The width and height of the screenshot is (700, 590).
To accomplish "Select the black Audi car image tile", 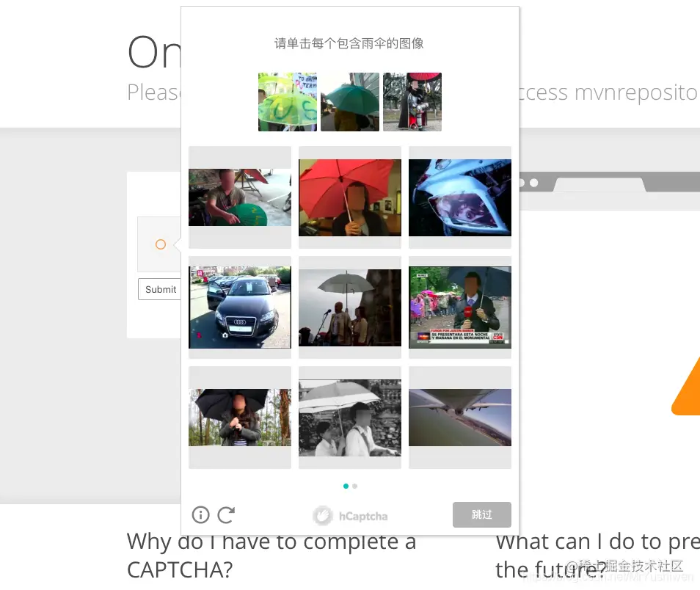I will tap(240, 307).
